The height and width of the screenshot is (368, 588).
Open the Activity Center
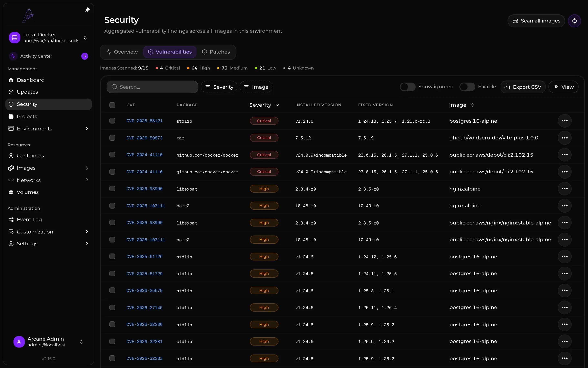point(48,56)
